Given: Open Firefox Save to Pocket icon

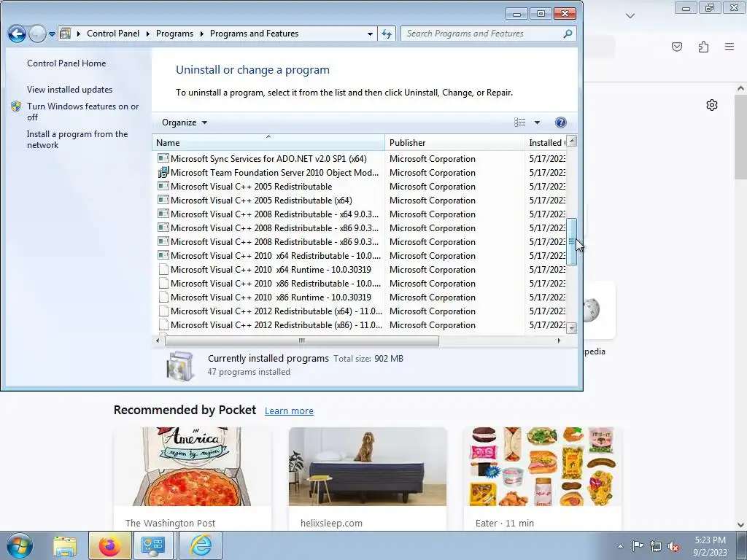Looking at the screenshot, I should point(676,47).
